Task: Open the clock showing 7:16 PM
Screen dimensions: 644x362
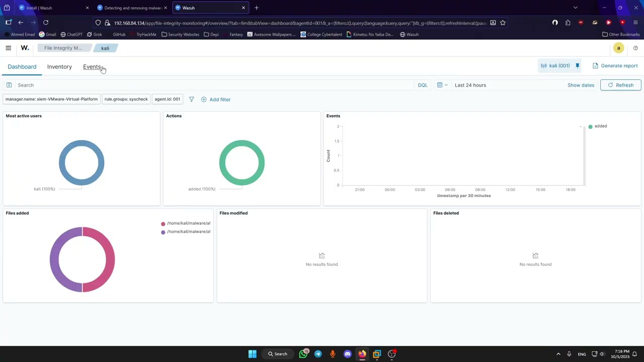Action: point(620,354)
